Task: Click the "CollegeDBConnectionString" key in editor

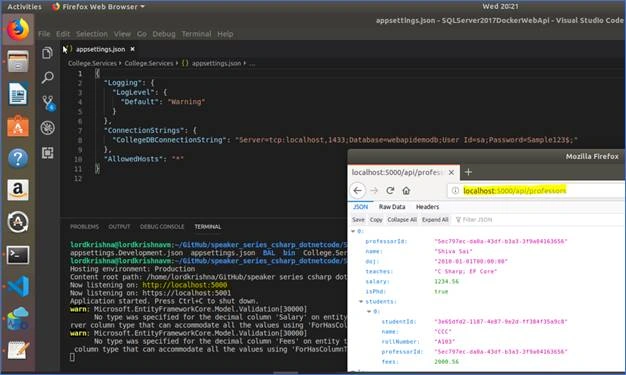Action: 168,140
